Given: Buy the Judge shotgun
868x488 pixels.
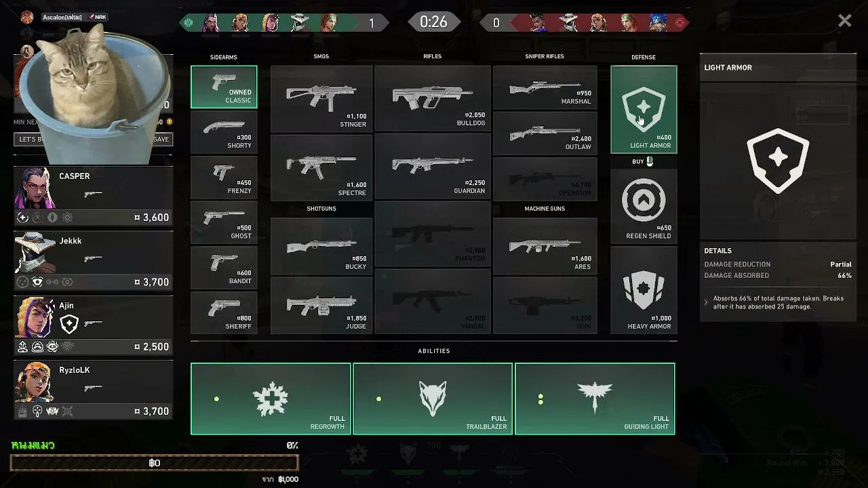Looking at the screenshot, I should coord(321,305).
